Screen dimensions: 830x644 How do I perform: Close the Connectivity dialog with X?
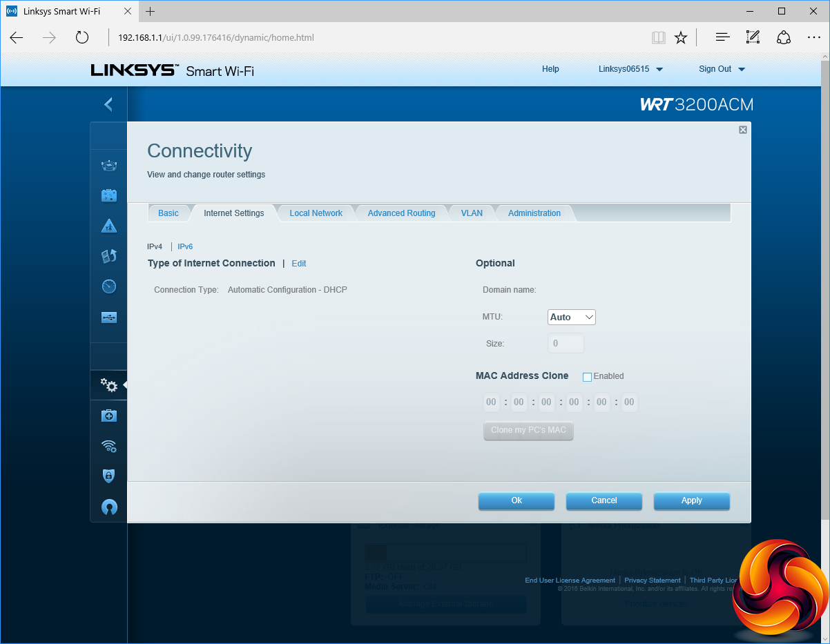coord(743,130)
